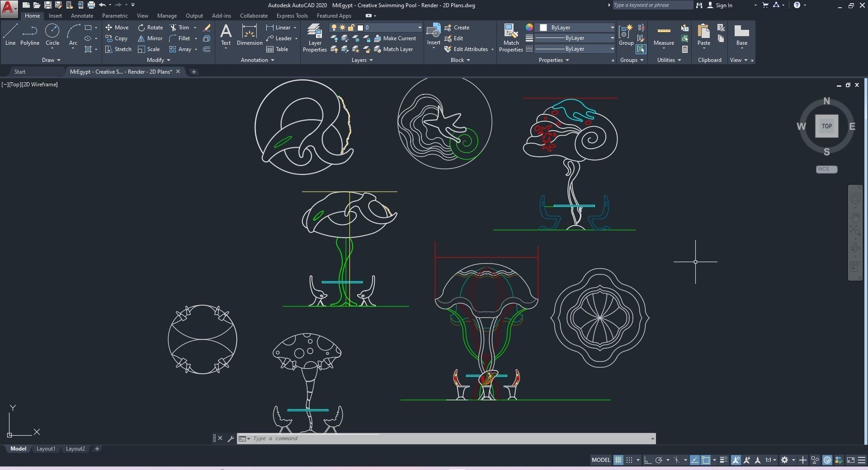Screen dimensions: 868x470
Task: Toggle ortho mode in status bar
Action: coord(648,460)
